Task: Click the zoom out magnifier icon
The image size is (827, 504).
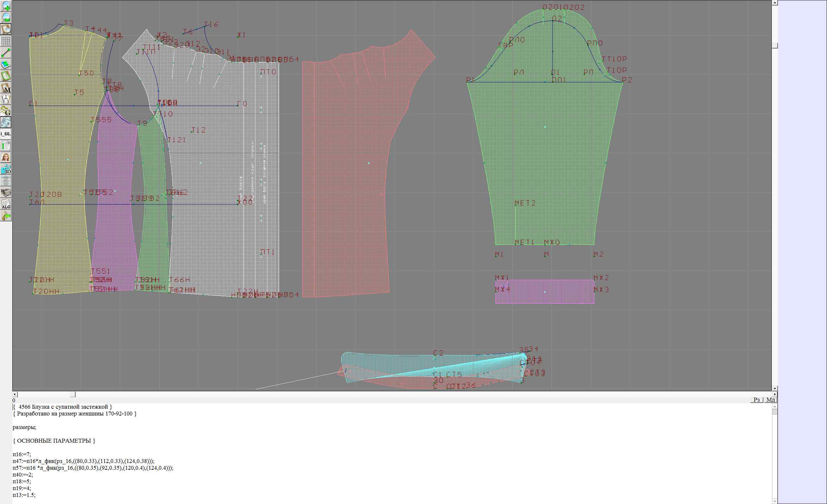Action: [x=6, y=17]
